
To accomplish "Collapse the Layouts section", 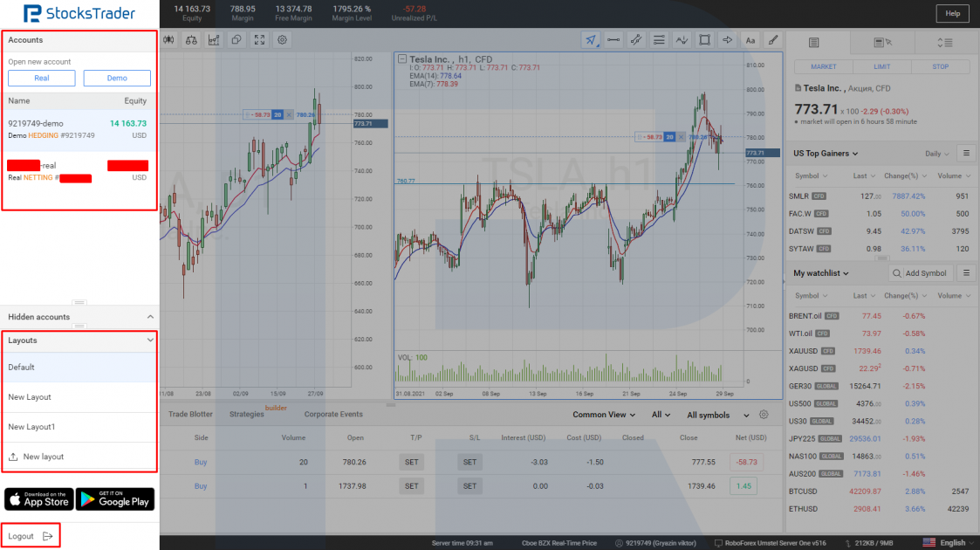I will (150, 340).
